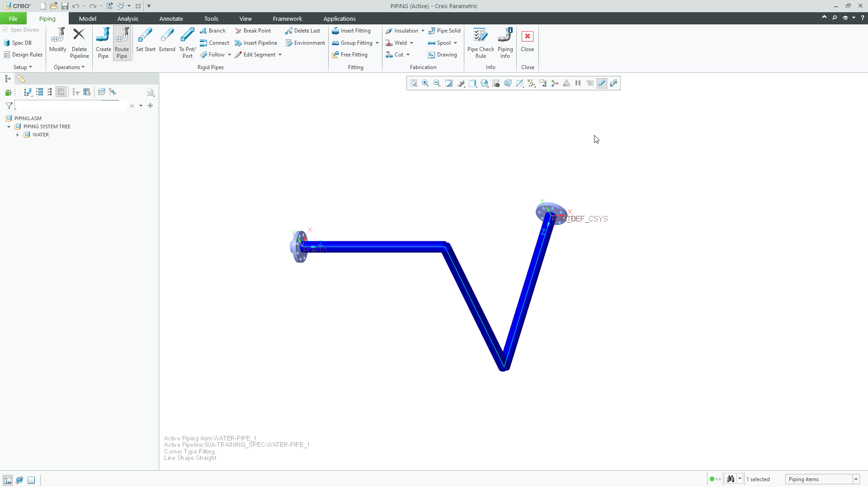Select the To Pnt/Port routing tool
The height and width of the screenshot is (487, 868).
pyautogui.click(x=187, y=43)
